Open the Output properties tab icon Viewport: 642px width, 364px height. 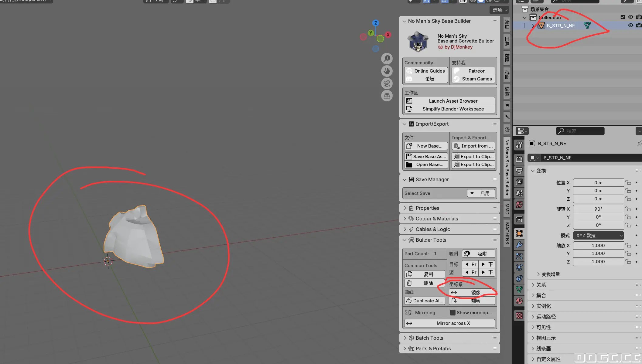pos(519,171)
